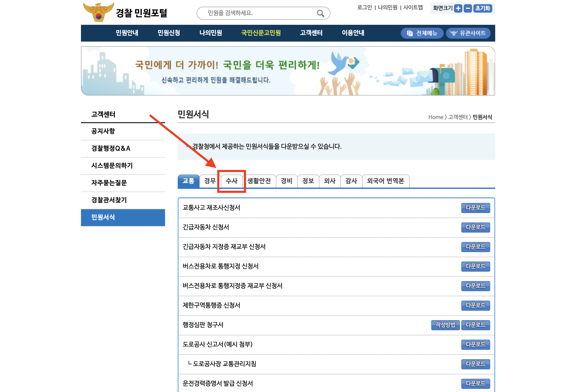Open the 유관사이트 related sites button
Screen dimensions: 577x392
tap(468, 33)
